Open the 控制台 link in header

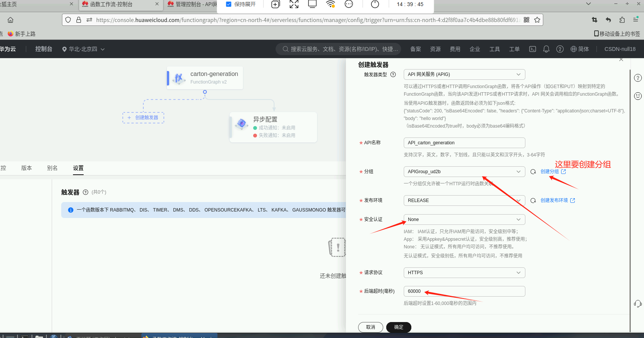tap(44, 49)
